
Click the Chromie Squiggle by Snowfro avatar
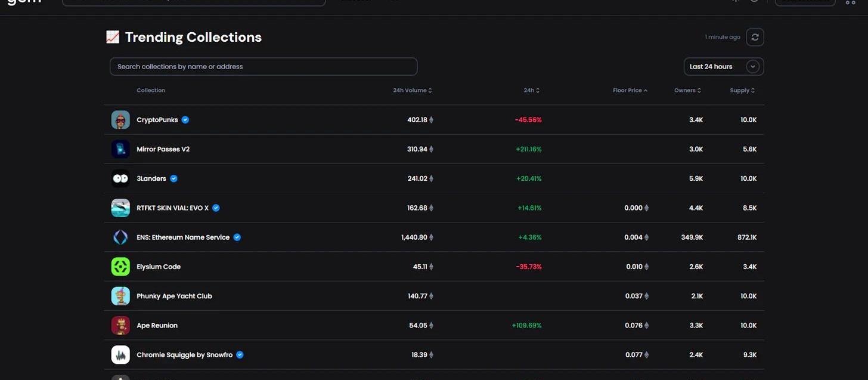(x=120, y=355)
